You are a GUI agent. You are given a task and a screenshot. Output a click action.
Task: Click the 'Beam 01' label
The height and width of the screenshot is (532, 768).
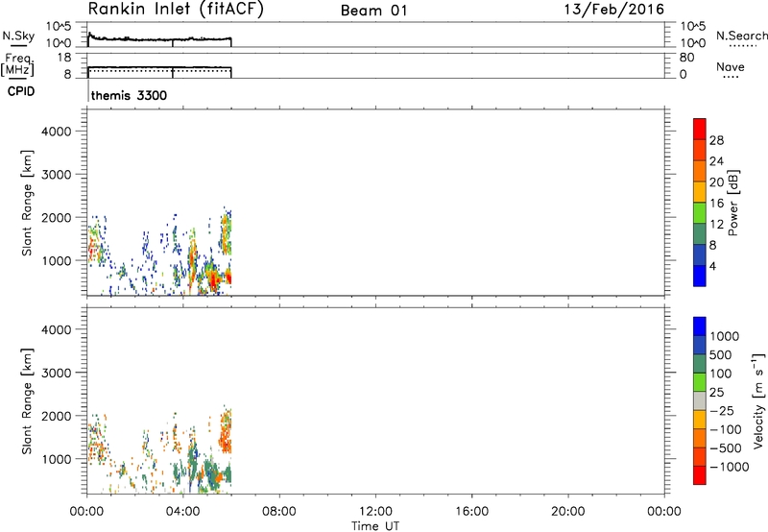pos(373,11)
